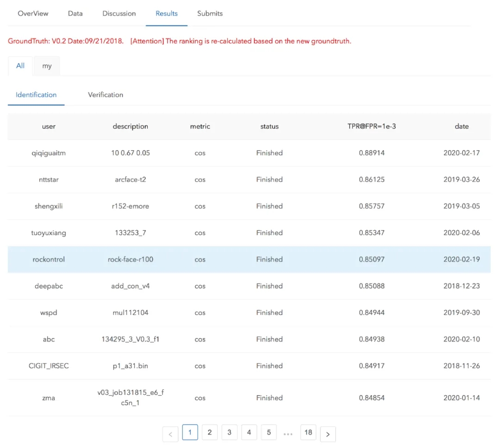Viewport: 500px width, 448px height.
Task: Switch to the Data tab
Action: (75, 13)
